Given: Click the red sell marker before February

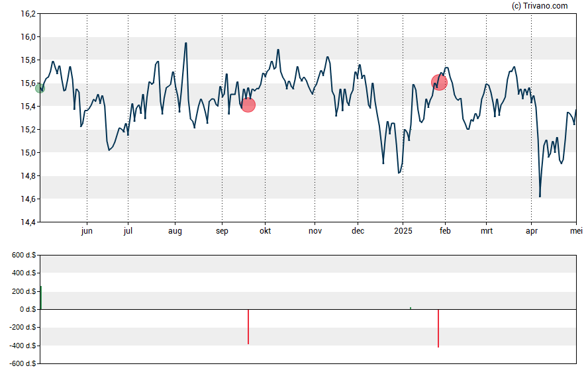Looking at the screenshot, I should 439,83.
